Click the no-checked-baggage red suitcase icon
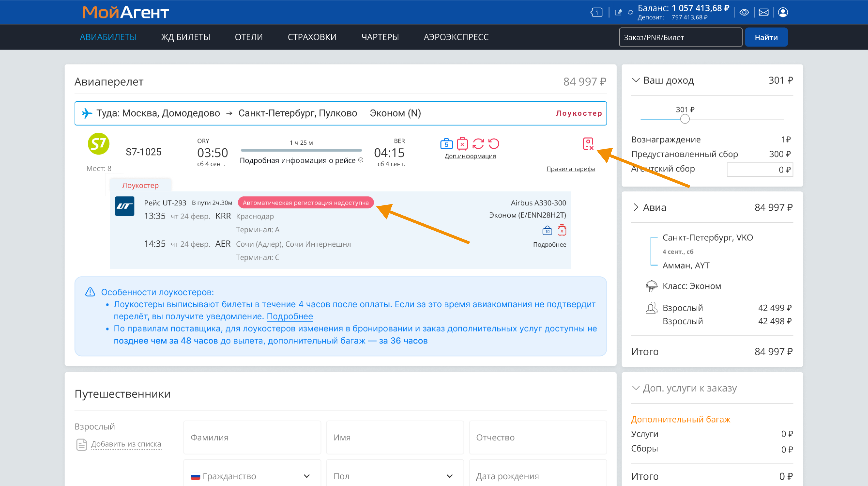This screenshot has width=868, height=486. tap(462, 144)
